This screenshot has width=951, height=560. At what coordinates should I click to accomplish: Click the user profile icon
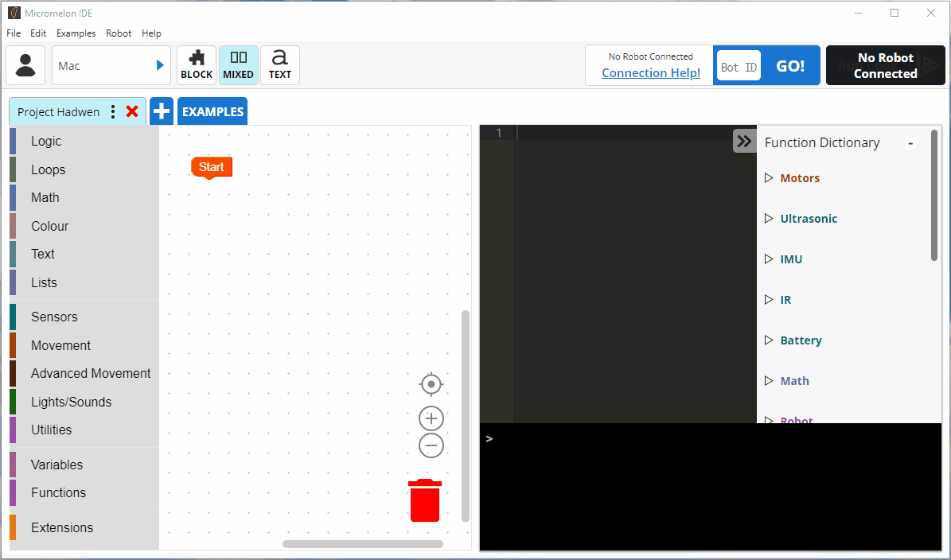tap(25, 65)
